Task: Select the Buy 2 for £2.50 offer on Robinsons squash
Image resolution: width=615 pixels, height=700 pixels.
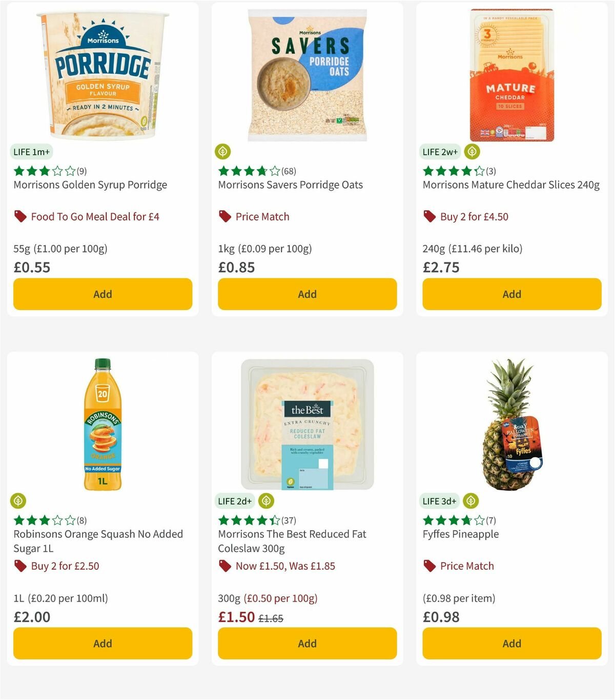Action: (x=64, y=566)
